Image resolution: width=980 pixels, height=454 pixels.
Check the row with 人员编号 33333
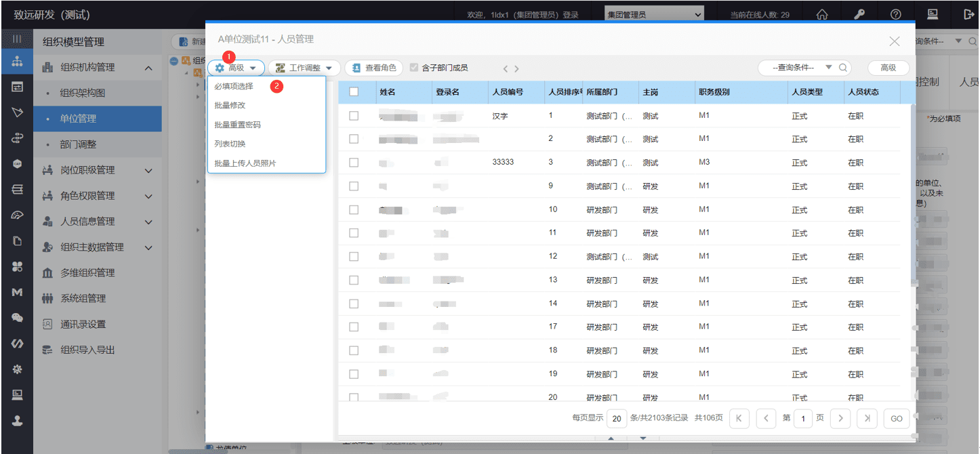(354, 163)
